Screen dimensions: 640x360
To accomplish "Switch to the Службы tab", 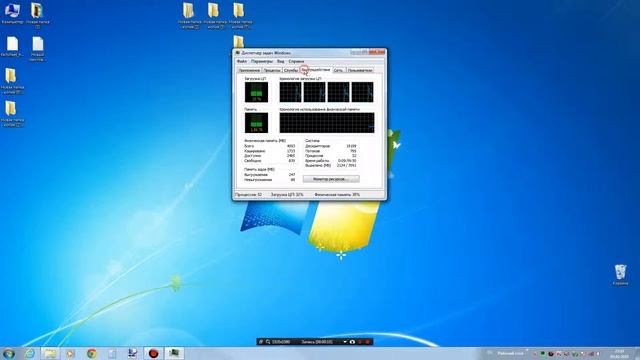I will click(x=291, y=70).
